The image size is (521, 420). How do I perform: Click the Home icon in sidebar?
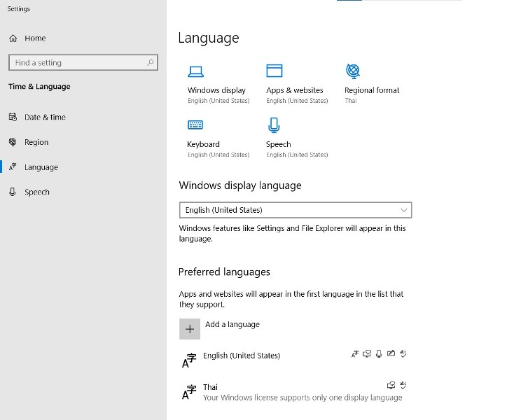point(13,38)
